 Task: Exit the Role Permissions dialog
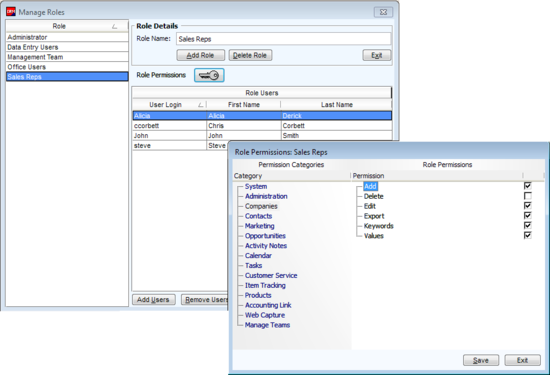522,360
